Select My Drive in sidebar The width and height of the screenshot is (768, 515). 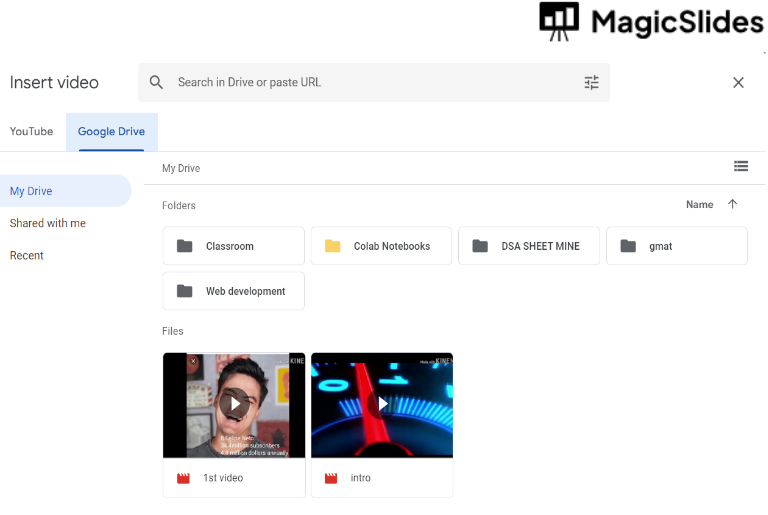point(66,191)
